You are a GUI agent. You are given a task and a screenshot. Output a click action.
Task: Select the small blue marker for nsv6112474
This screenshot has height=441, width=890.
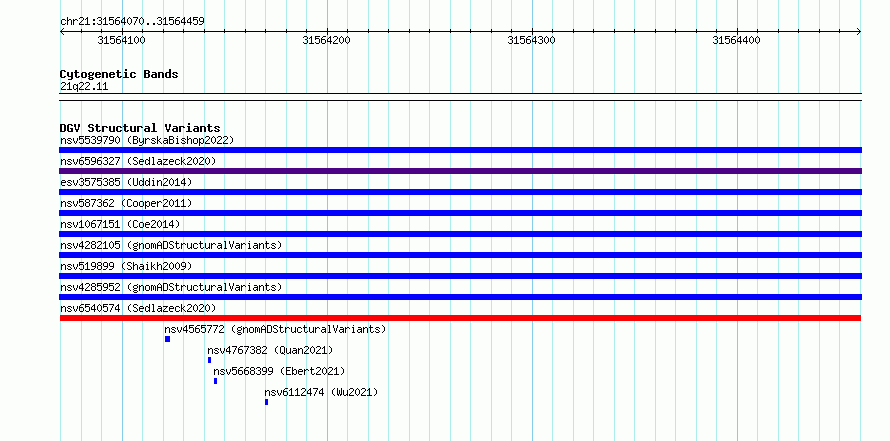point(266,402)
